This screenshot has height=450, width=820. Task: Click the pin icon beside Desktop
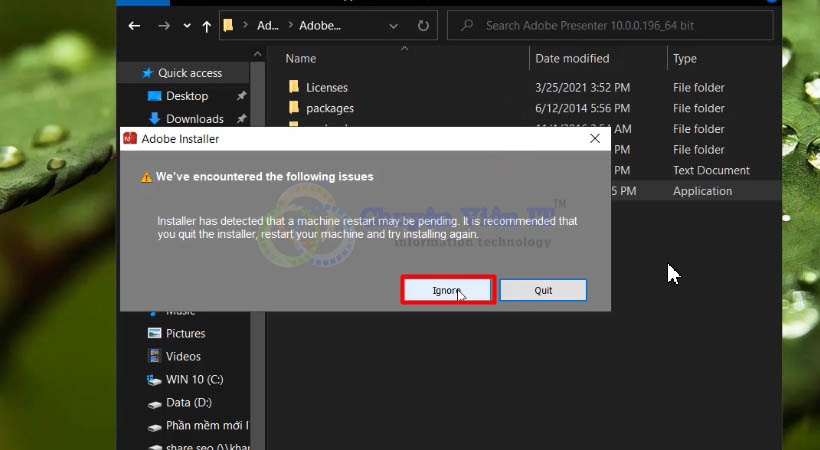241,96
